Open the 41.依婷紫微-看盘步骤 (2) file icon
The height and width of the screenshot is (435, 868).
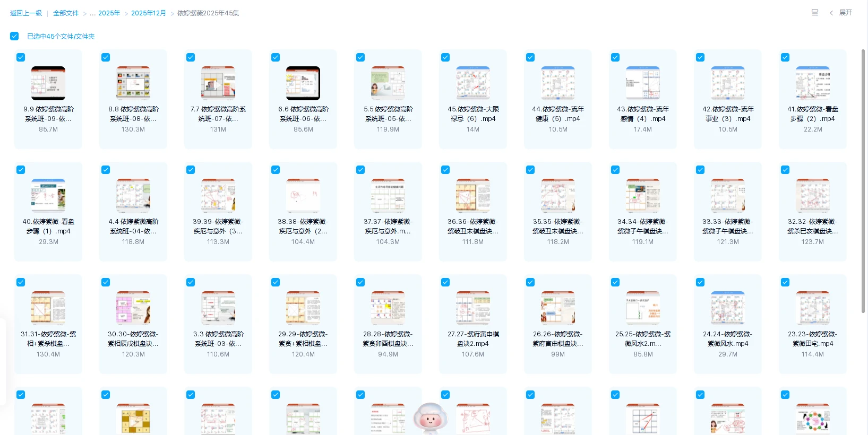tap(813, 83)
